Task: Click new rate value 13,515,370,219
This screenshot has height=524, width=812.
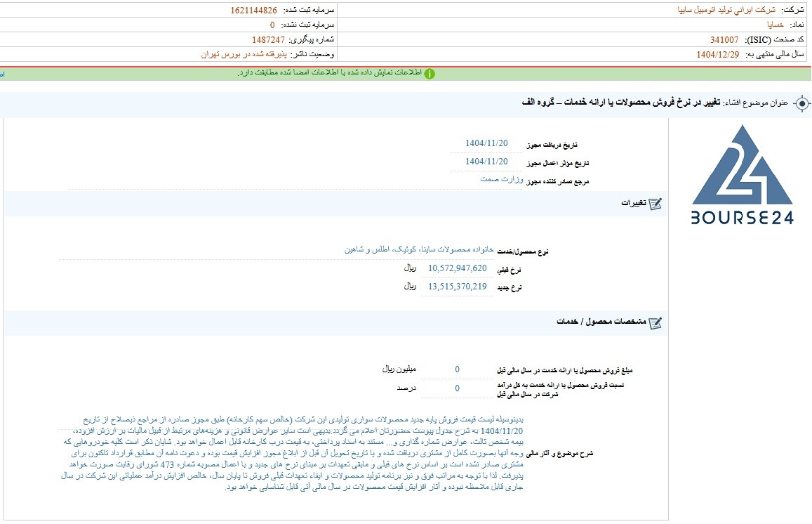Action: point(458,286)
